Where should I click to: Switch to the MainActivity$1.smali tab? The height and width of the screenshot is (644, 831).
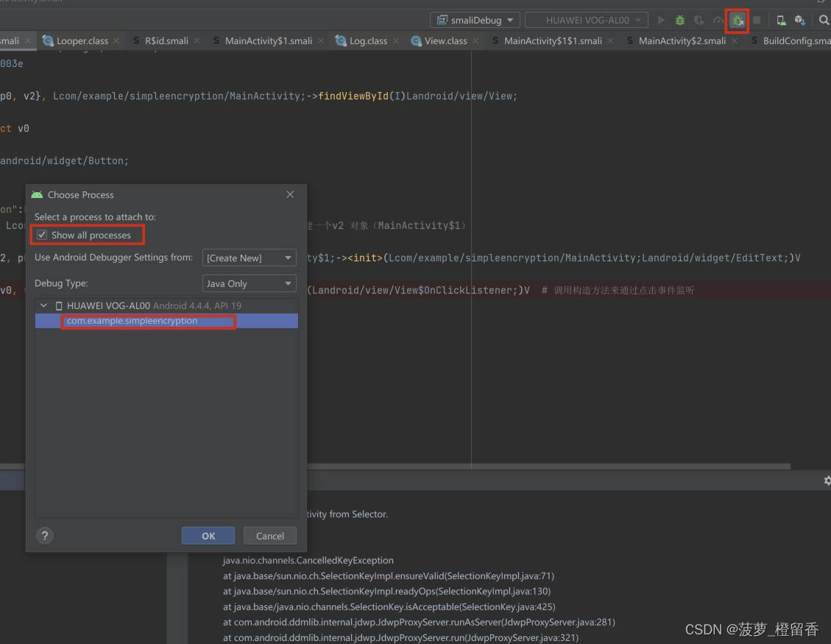268,40
